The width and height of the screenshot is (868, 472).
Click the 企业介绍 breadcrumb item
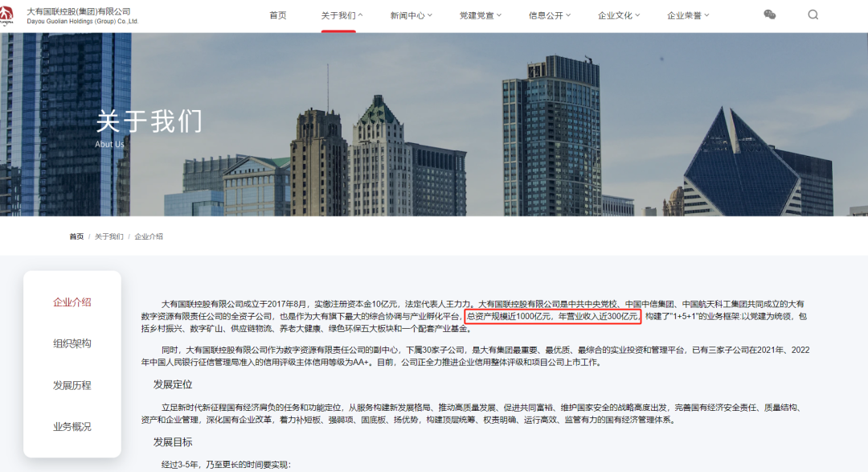(149, 236)
